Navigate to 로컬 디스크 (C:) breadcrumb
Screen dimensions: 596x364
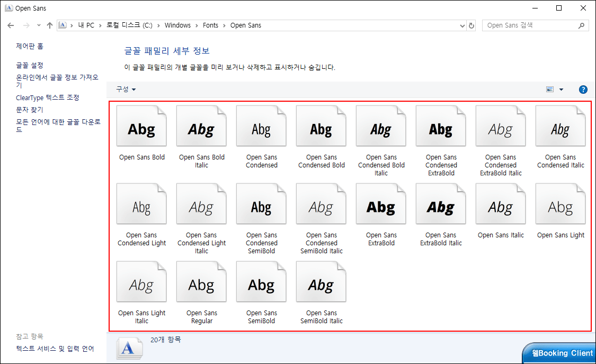pyautogui.click(x=129, y=25)
